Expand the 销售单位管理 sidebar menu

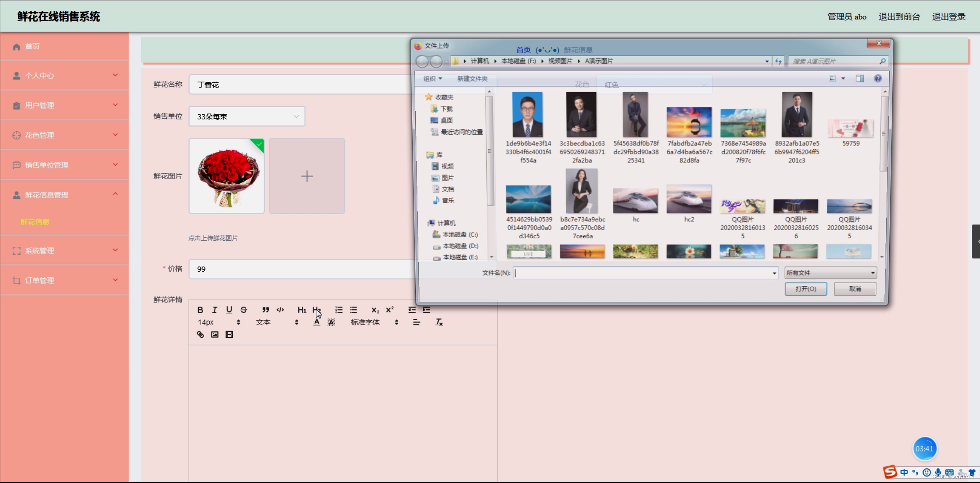(64, 165)
